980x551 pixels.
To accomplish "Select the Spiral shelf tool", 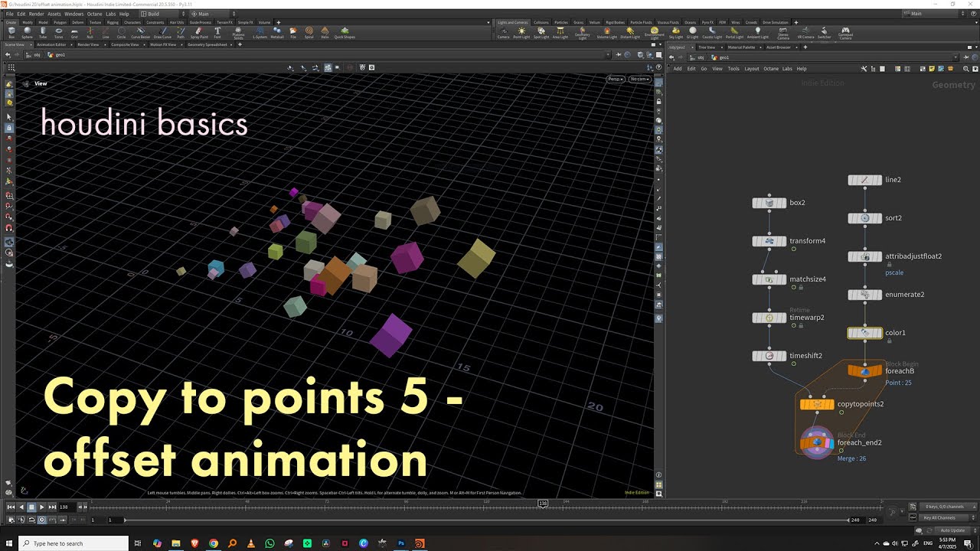I will pyautogui.click(x=309, y=32).
